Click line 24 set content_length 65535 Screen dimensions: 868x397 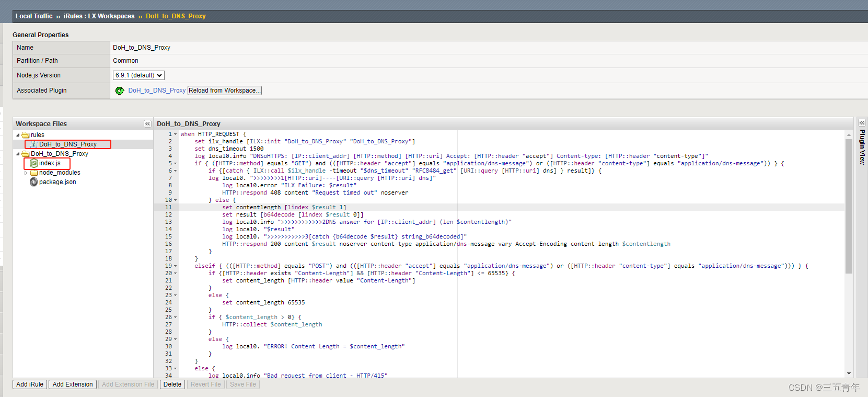coord(263,303)
